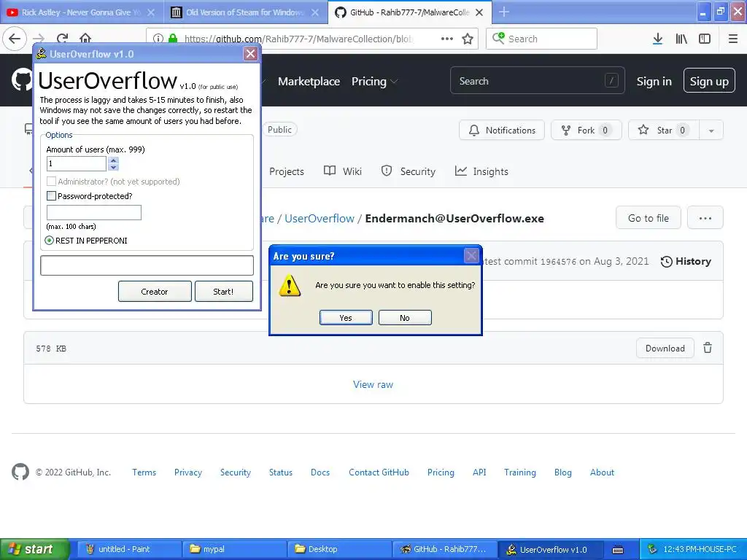This screenshot has width=747, height=560.
Task: Bookmark this page with the star icon
Action: [468, 39]
